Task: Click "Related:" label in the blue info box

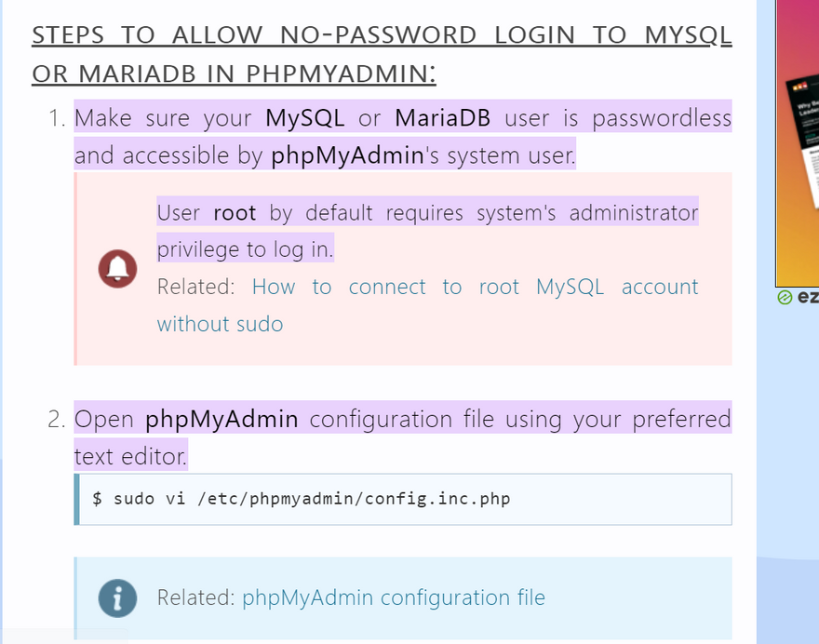Action: [x=195, y=597]
